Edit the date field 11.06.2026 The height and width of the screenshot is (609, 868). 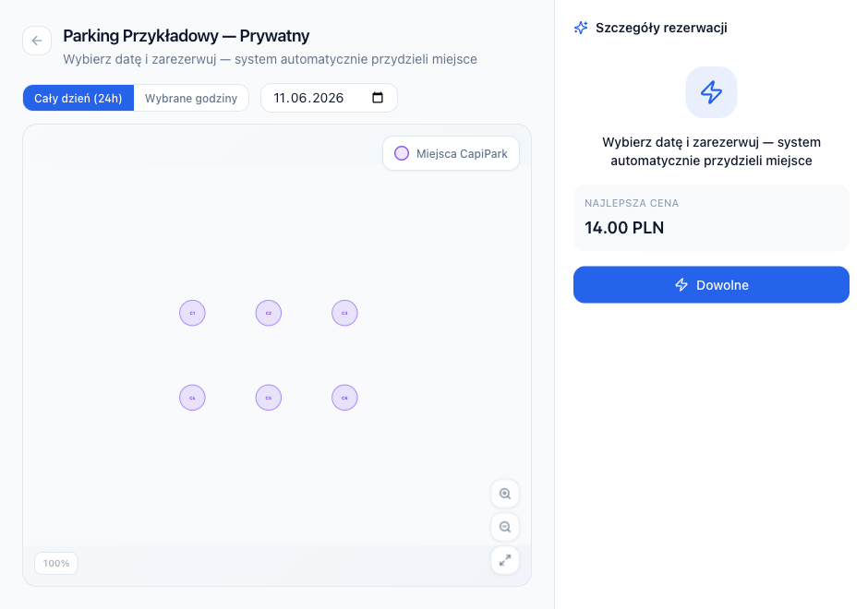329,98
